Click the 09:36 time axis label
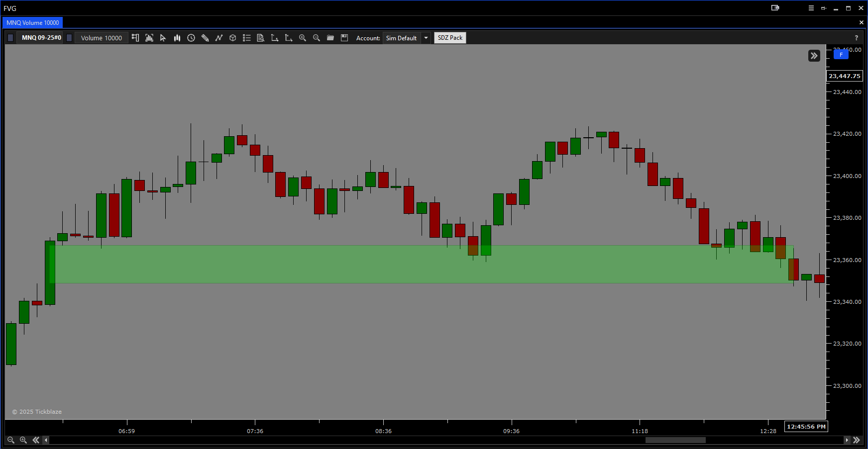 (512, 431)
